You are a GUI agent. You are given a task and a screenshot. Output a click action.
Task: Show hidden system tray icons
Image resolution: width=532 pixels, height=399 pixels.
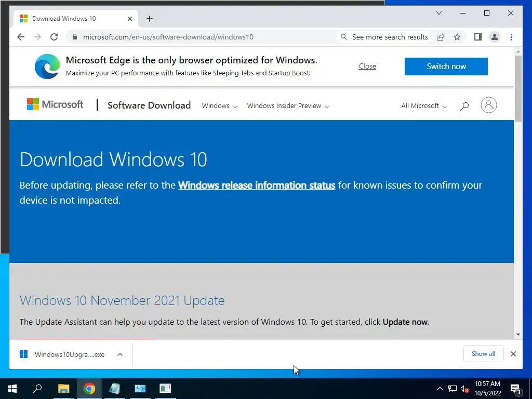click(x=440, y=389)
